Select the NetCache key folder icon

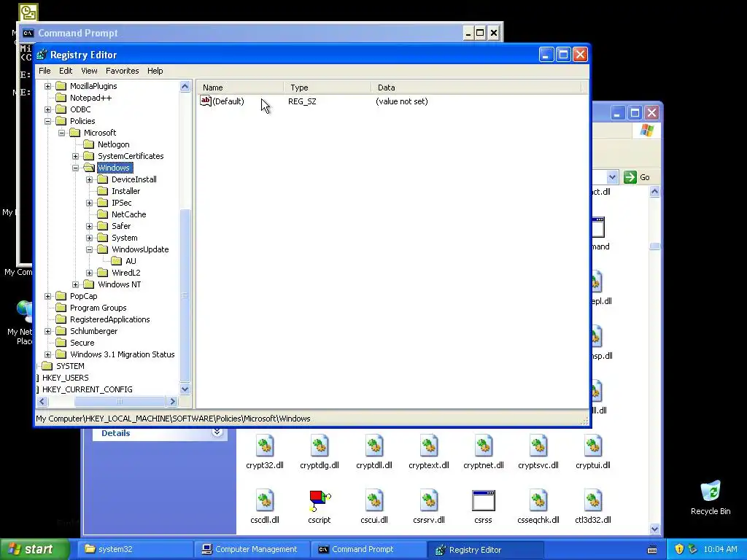[102, 214]
